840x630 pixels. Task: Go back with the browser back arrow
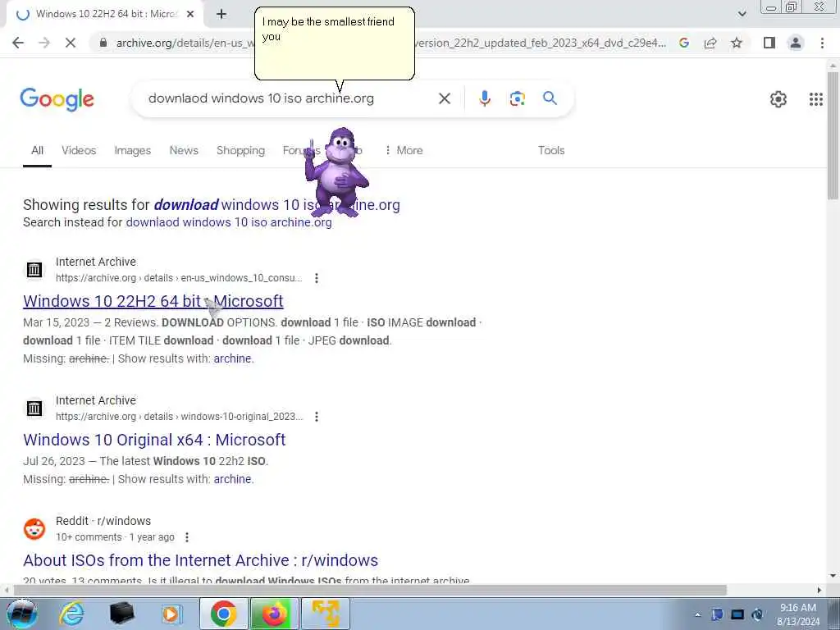pos(18,43)
